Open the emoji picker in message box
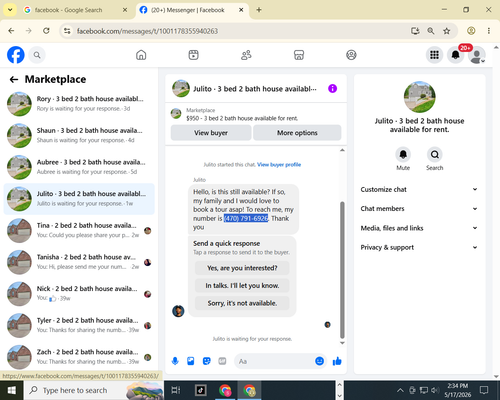 (x=319, y=361)
